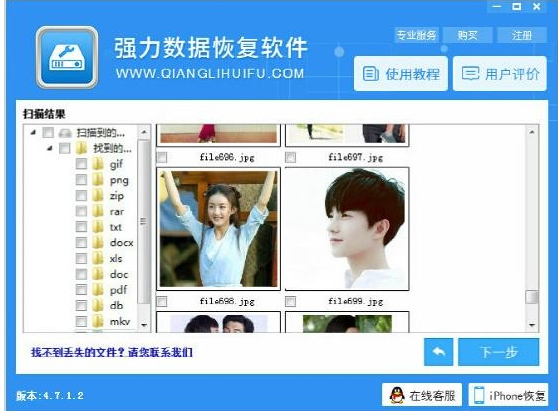Select the pdf folder icon
Viewport: 558px width, 411px height.
pyautogui.click(x=98, y=290)
